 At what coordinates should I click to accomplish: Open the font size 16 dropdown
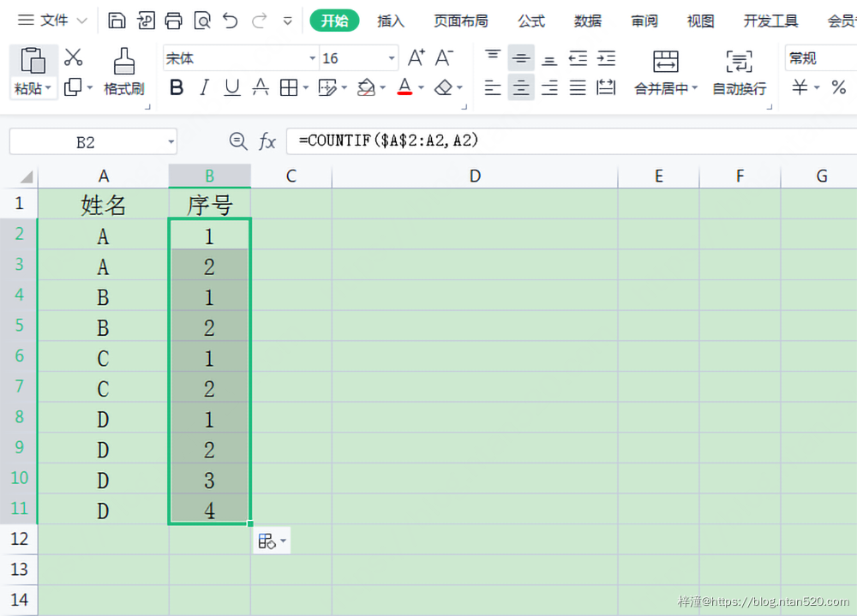(x=392, y=58)
